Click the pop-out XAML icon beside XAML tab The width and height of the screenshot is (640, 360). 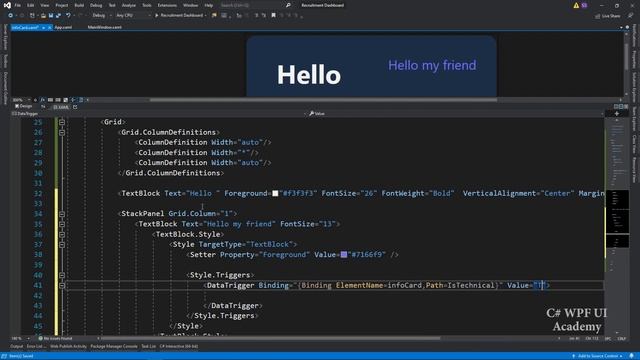(75, 107)
